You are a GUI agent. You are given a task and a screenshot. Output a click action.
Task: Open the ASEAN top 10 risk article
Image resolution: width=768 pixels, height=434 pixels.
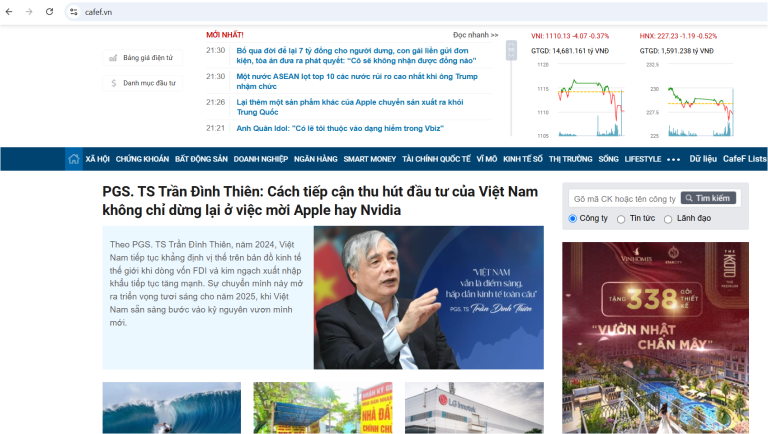click(x=357, y=81)
